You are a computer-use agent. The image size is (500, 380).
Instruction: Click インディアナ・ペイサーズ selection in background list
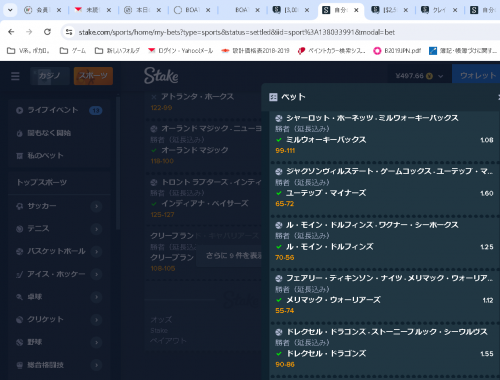point(205,204)
